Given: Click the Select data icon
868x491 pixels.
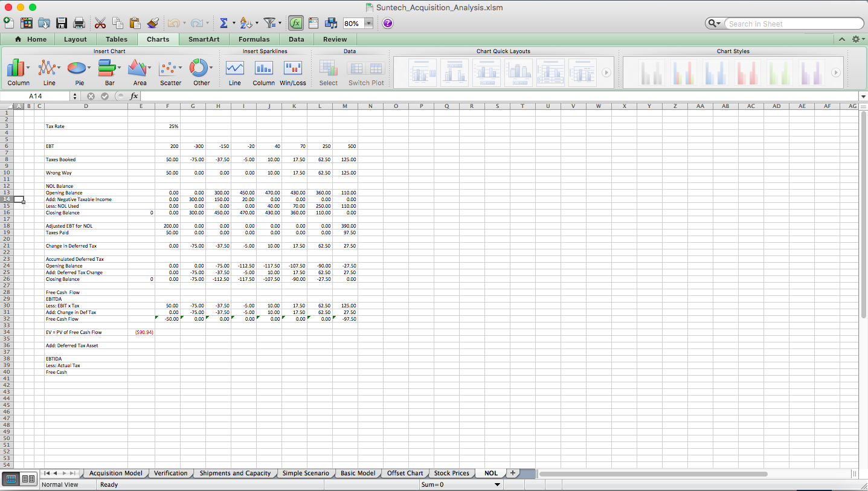Looking at the screenshot, I should (x=328, y=69).
